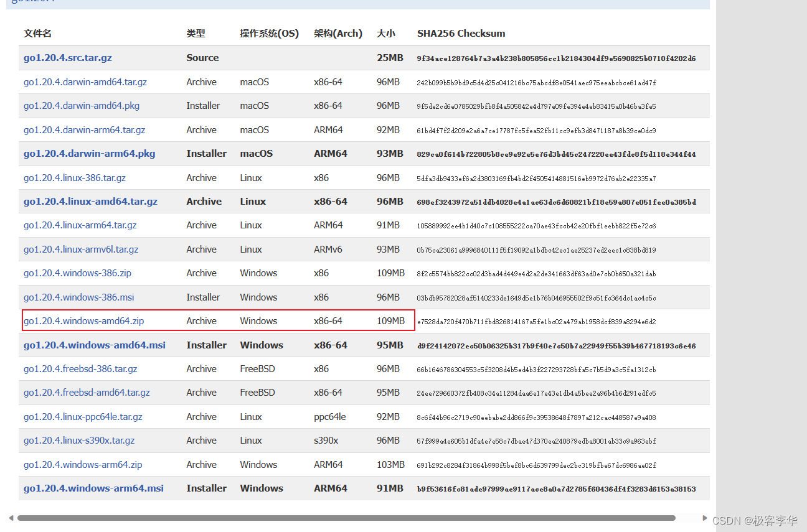Image resolution: width=807 pixels, height=532 pixels.
Task: Click the scrollbar right arrow
Action: pyautogui.click(x=705, y=518)
